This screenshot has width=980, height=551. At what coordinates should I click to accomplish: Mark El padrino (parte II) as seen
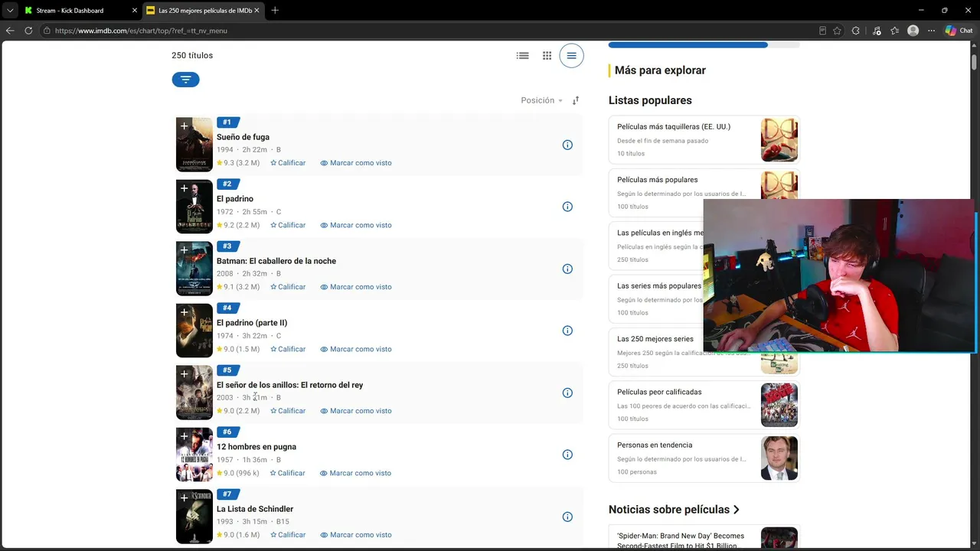[356, 349]
